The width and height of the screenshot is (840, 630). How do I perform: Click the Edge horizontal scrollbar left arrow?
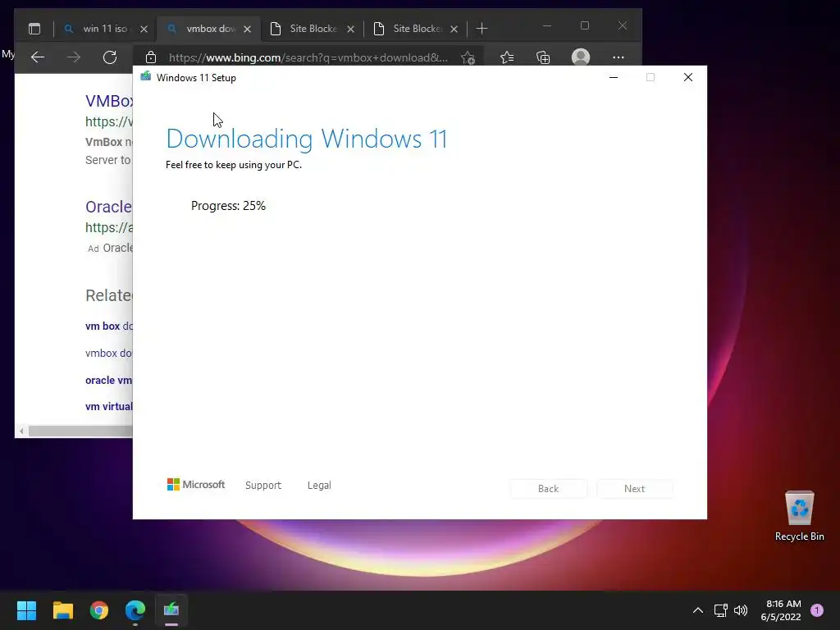[21, 431]
